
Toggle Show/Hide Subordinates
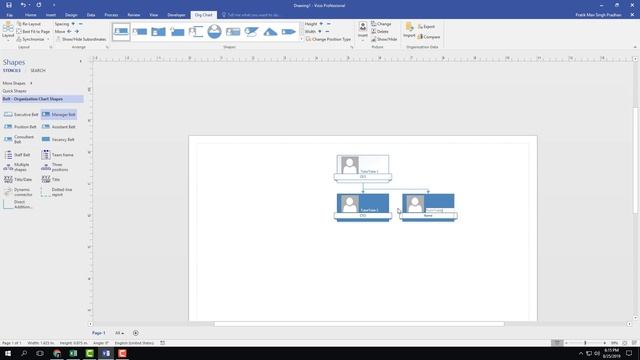click(81, 39)
